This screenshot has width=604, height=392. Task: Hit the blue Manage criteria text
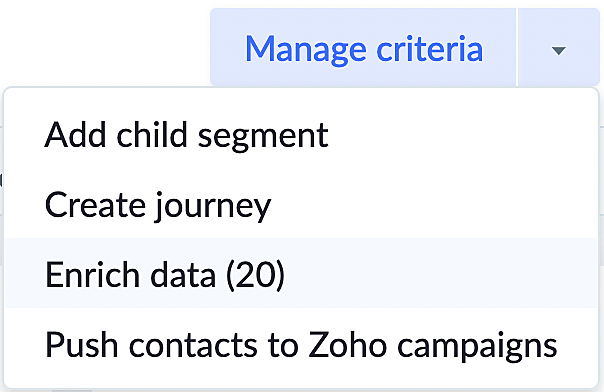(x=364, y=49)
